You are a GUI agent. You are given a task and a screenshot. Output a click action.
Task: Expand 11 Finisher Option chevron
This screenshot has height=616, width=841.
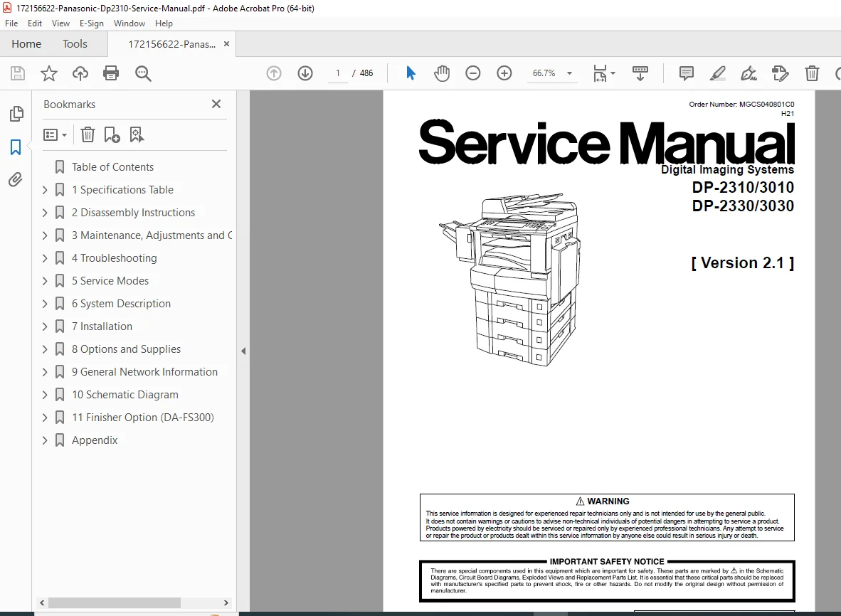coord(45,418)
